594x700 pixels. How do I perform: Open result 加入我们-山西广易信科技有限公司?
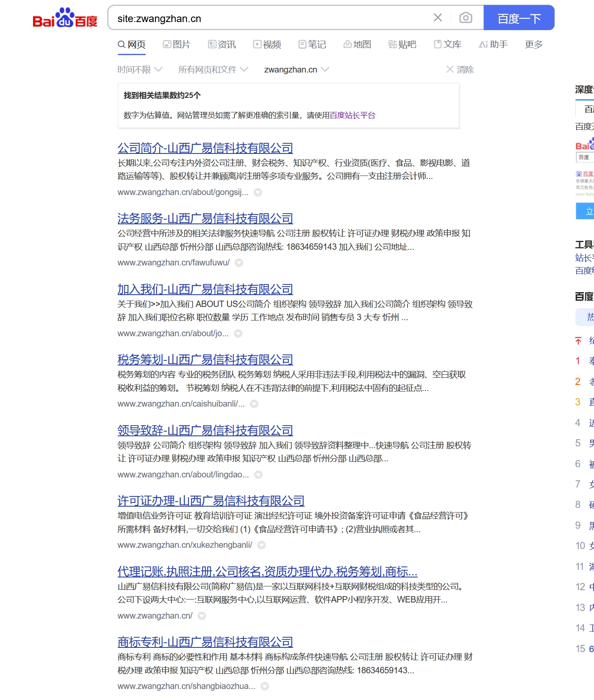[x=205, y=289]
